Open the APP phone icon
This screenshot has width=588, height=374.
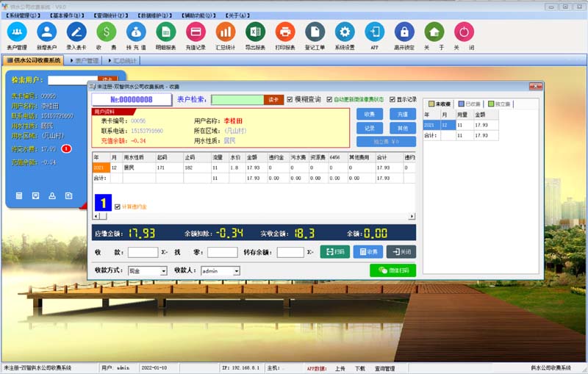pos(375,32)
